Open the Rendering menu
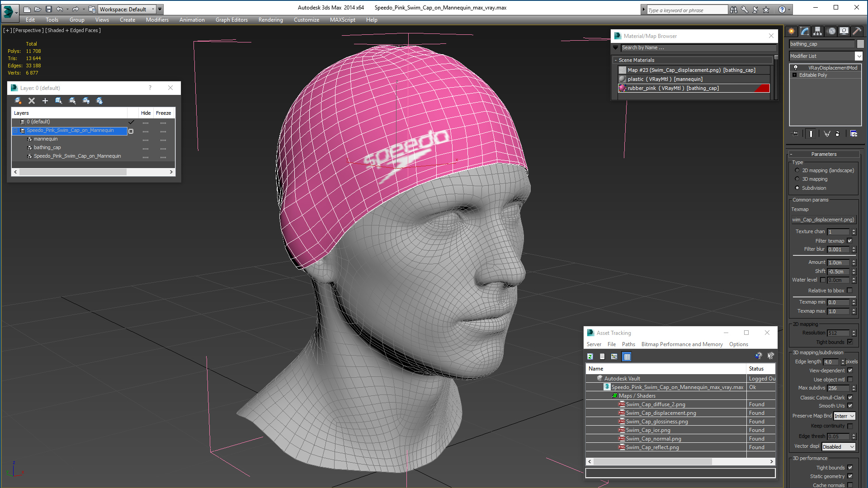Screen dimensions: 868x488 coord(270,20)
